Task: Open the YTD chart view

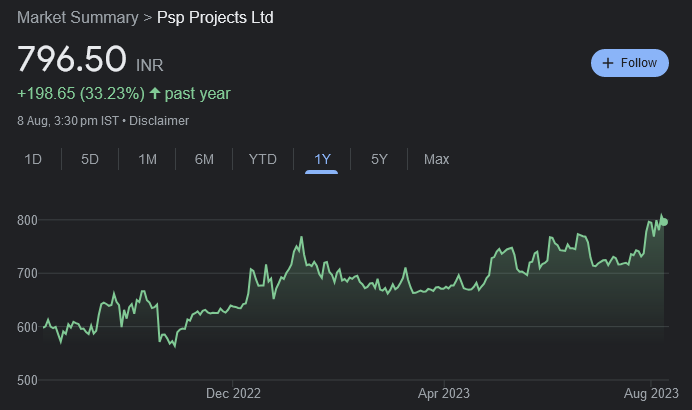Action: (263, 159)
